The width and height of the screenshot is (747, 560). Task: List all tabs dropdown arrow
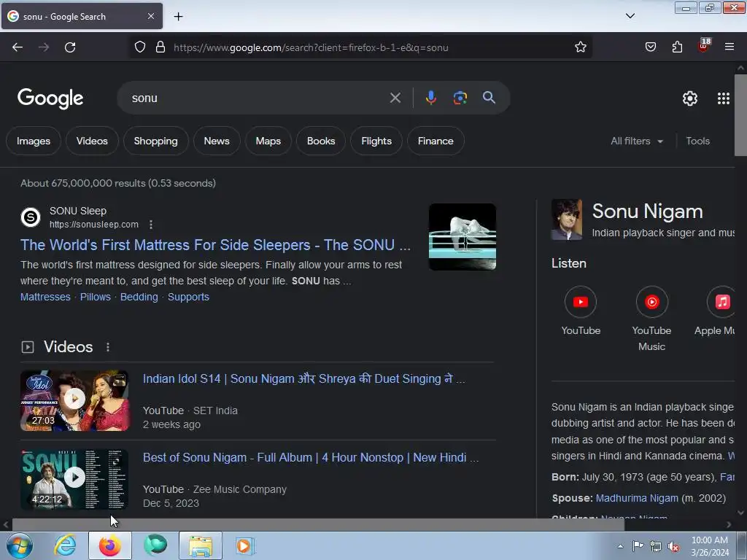click(x=630, y=16)
